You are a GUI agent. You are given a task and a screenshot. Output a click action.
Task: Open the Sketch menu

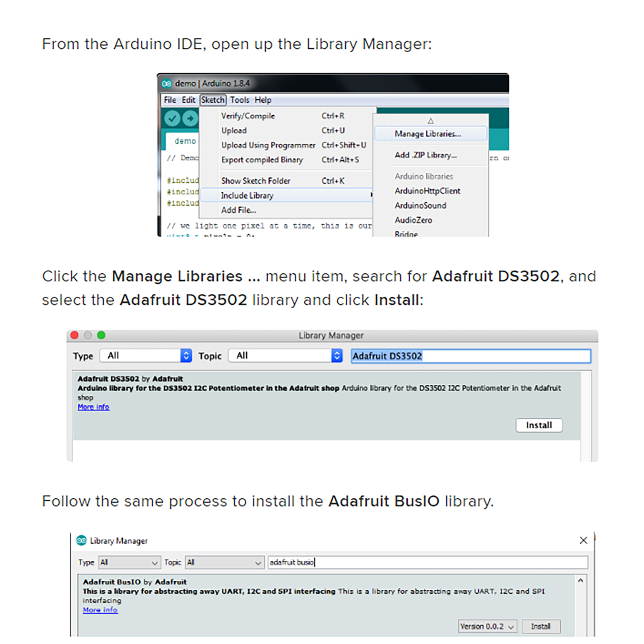point(213,100)
